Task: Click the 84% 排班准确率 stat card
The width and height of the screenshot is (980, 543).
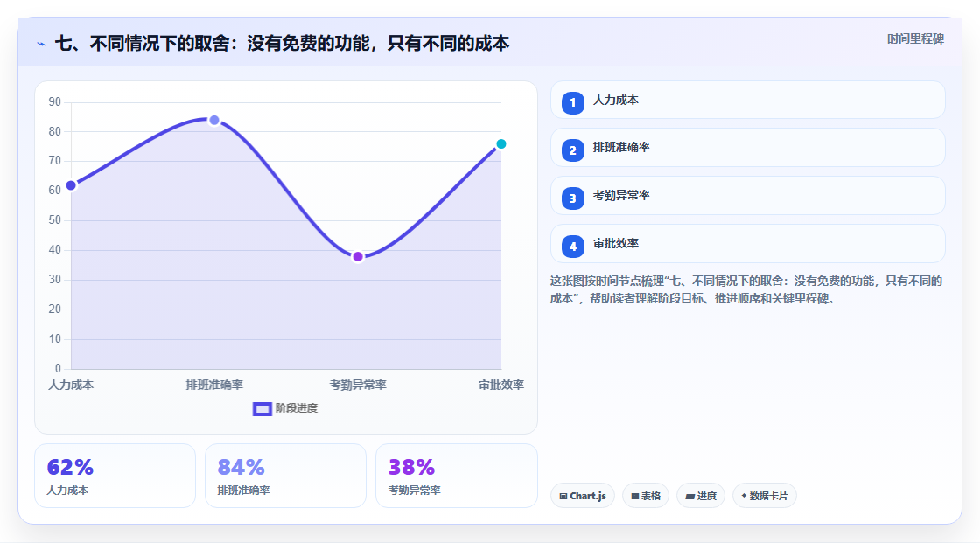Action: pyautogui.click(x=285, y=477)
